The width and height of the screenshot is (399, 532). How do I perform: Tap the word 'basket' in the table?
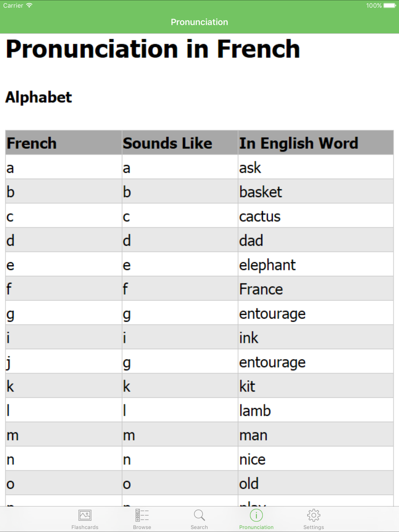(260, 192)
